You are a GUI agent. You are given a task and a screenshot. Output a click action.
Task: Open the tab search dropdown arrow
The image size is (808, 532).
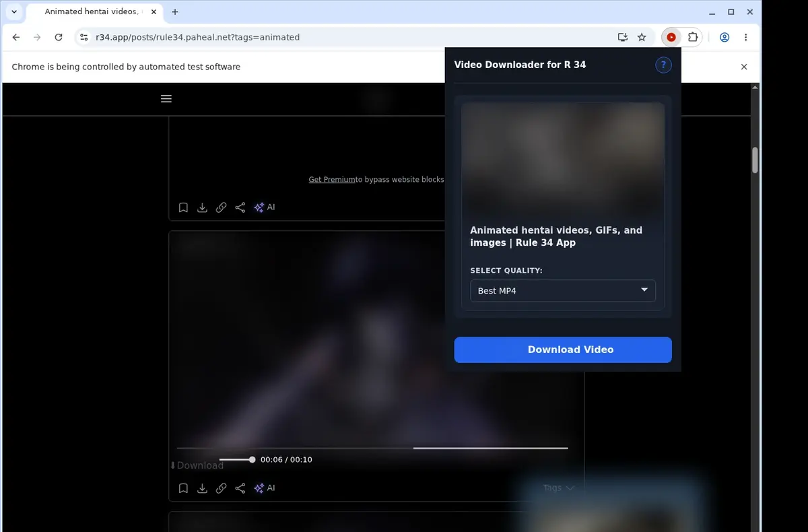14,11
